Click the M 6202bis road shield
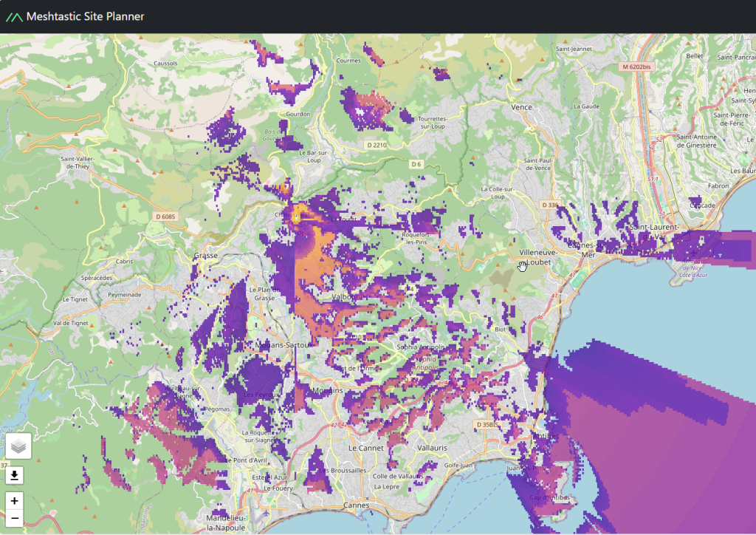756x535 pixels. click(x=636, y=67)
